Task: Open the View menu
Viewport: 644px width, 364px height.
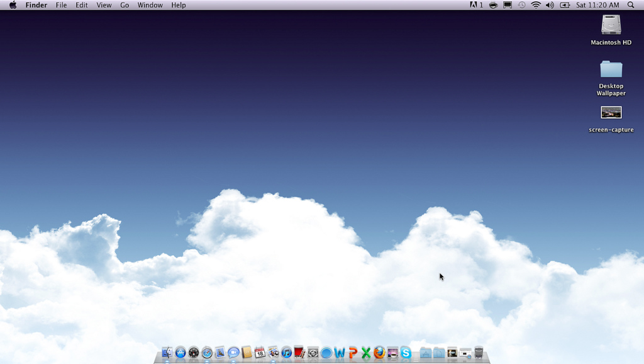Action: pyautogui.click(x=104, y=5)
